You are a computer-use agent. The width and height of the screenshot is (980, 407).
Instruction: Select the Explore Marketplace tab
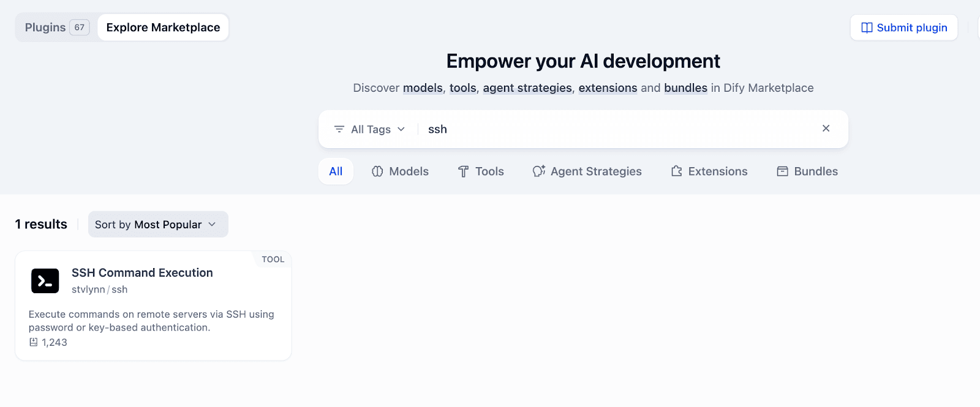[163, 28]
